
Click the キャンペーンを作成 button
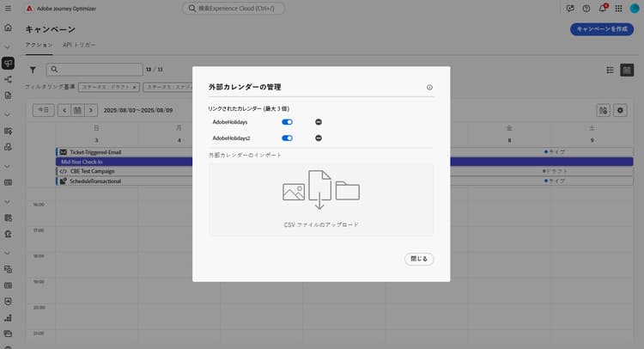pyautogui.click(x=602, y=29)
